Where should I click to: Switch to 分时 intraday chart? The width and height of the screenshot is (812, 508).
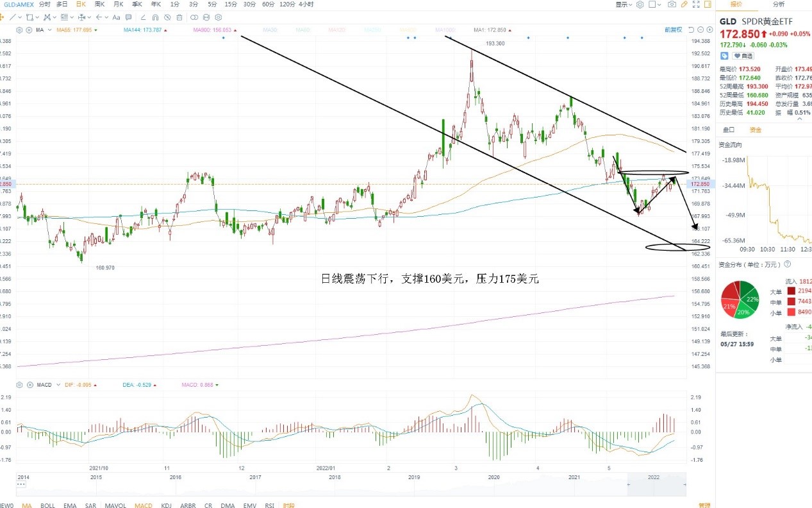tap(44, 4)
